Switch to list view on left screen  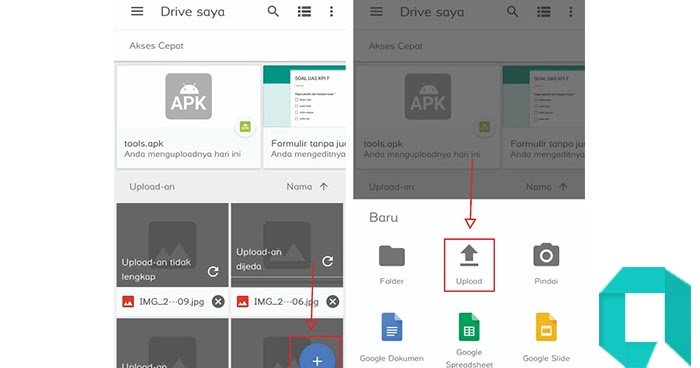point(304,12)
